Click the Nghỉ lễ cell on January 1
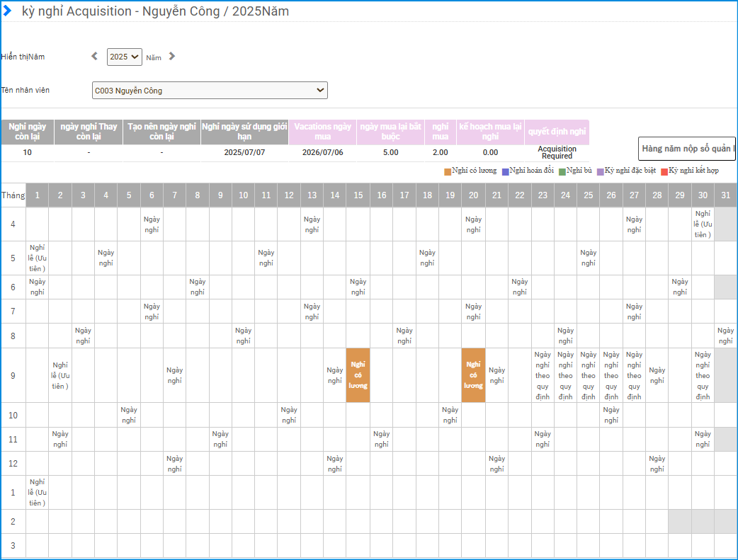The image size is (738, 560). coord(38,492)
